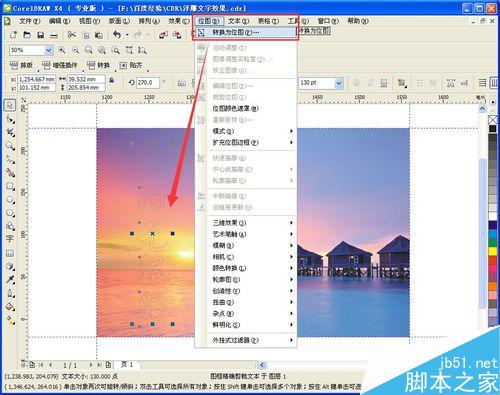The image size is (500, 395).
Task: Click the Copy icon
Action: (x=86, y=35)
